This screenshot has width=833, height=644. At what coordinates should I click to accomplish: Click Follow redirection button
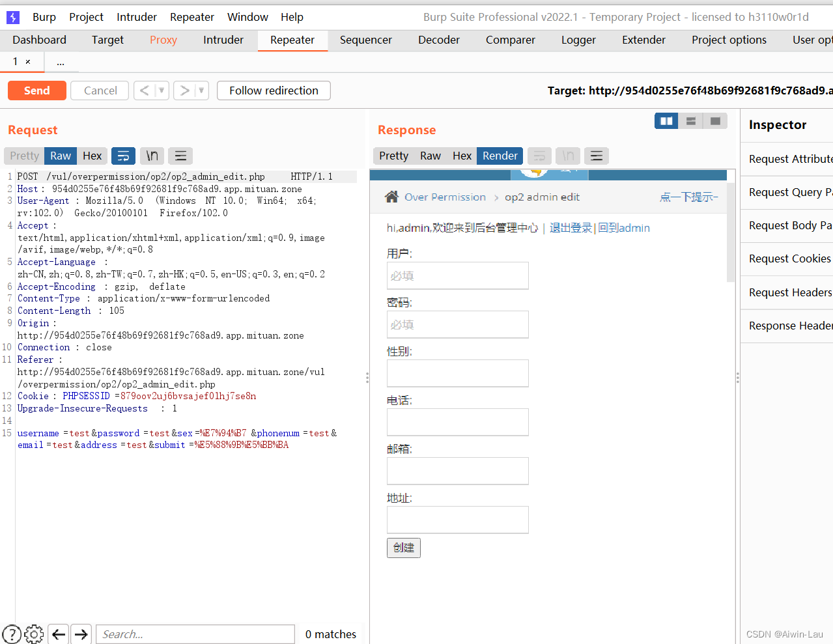(x=274, y=91)
